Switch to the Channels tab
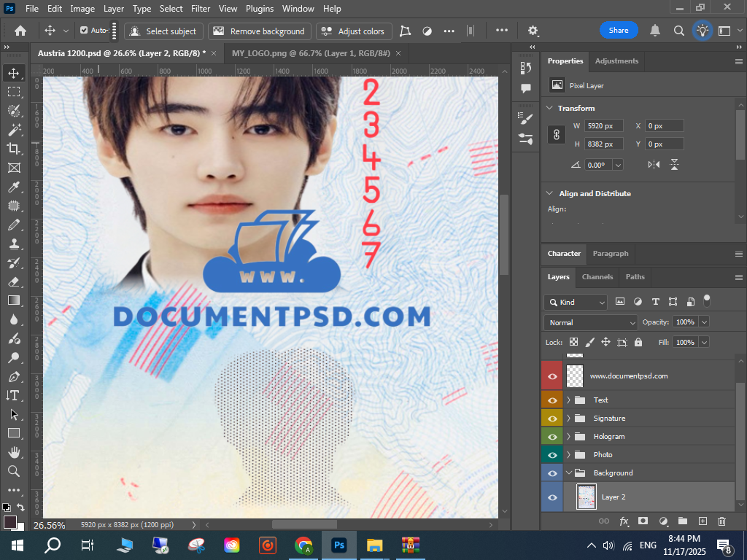 pos(597,277)
